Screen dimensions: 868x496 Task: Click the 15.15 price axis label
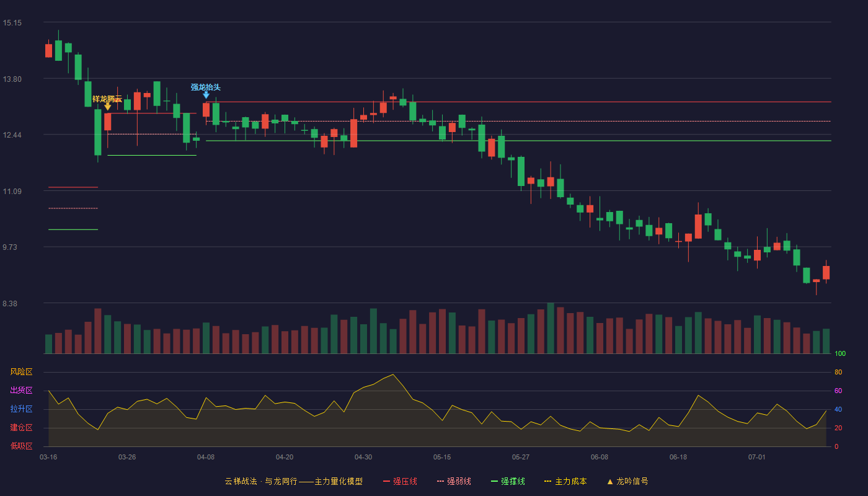tap(12, 23)
